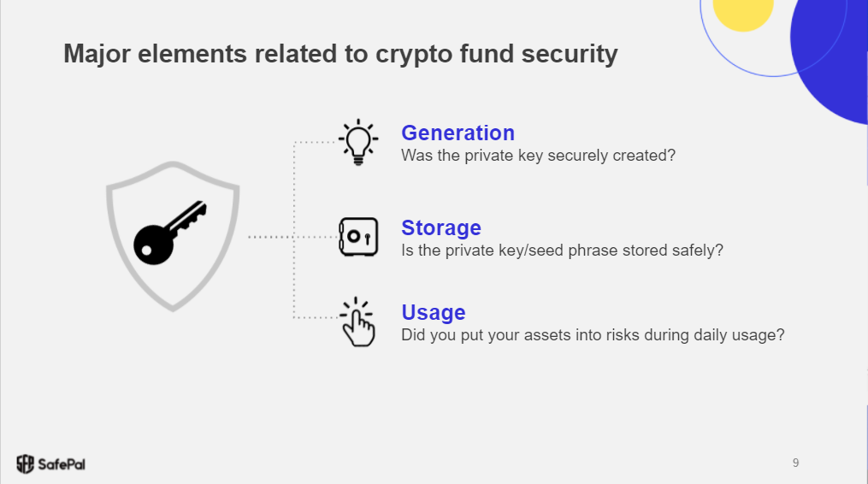The width and height of the screenshot is (868, 484).
Task: Click the SafePal logo icon
Action: (25, 464)
